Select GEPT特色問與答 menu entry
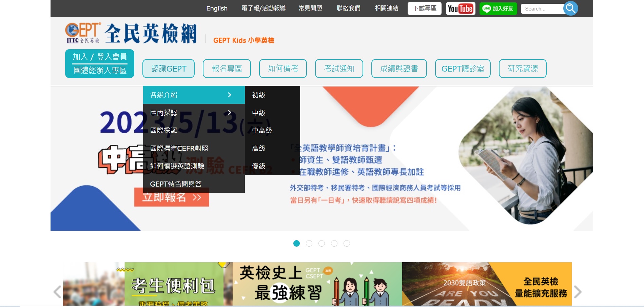The height and width of the screenshot is (307, 644). [x=194, y=184]
